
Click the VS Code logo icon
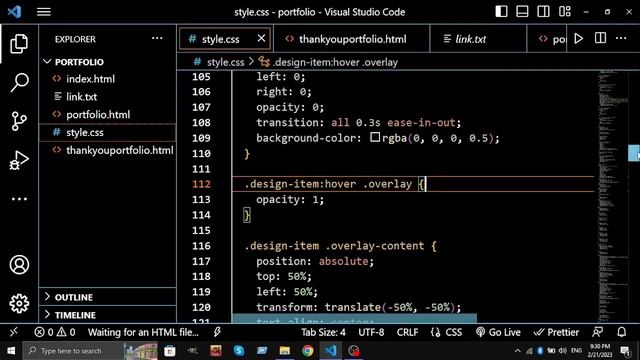pyautogui.click(x=15, y=11)
